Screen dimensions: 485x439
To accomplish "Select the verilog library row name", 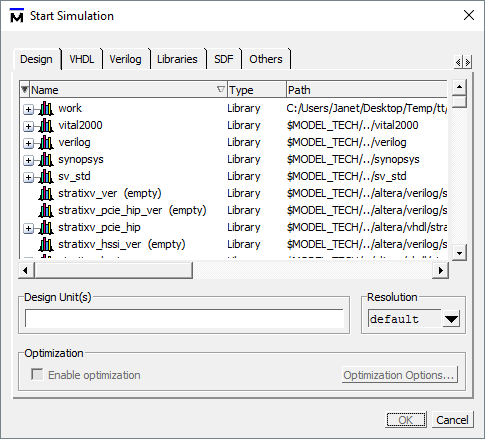I will 74,142.
